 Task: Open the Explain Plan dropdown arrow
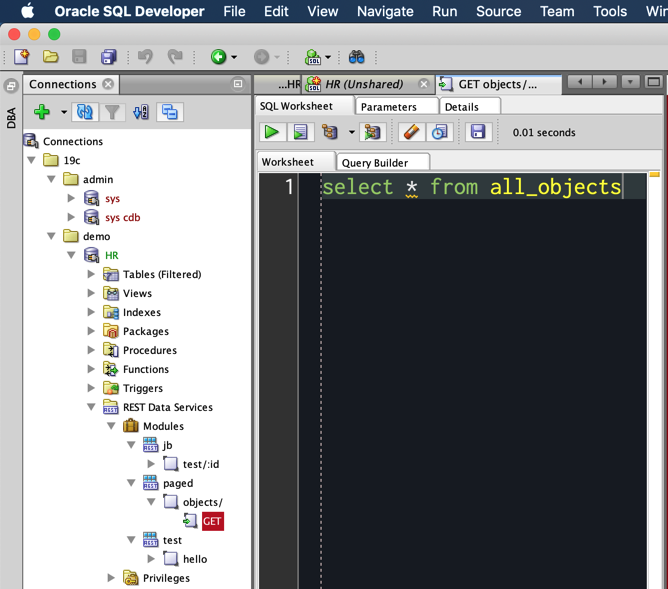tap(351, 132)
